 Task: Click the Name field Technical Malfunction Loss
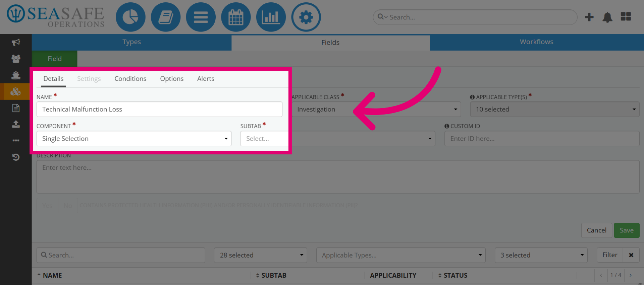159,110
